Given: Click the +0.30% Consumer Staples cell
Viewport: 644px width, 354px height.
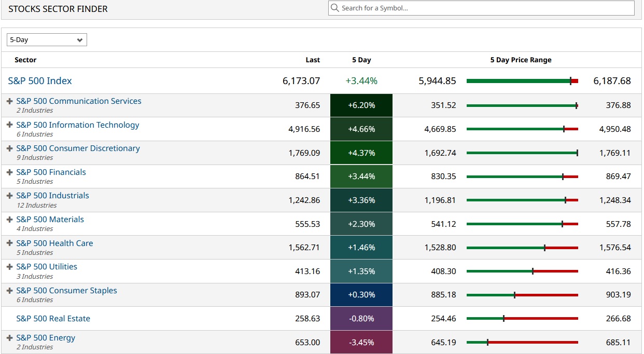Looking at the screenshot, I should coord(361,295).
